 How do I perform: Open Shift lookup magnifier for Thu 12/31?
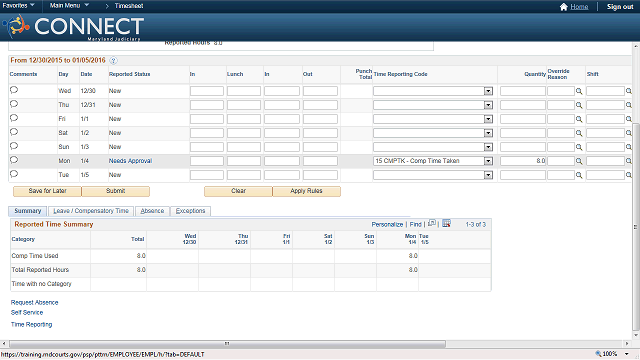click(x=629, y=105)
